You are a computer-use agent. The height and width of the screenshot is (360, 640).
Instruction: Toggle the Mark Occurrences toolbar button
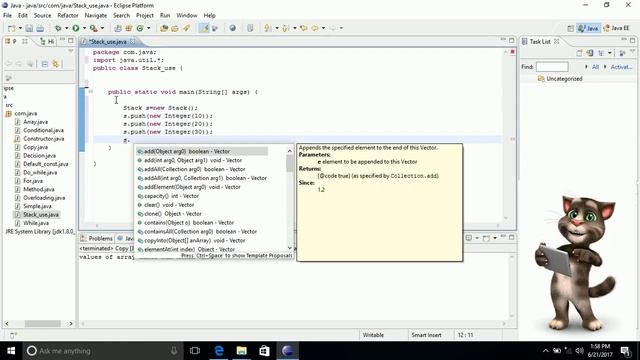(204, 28)
